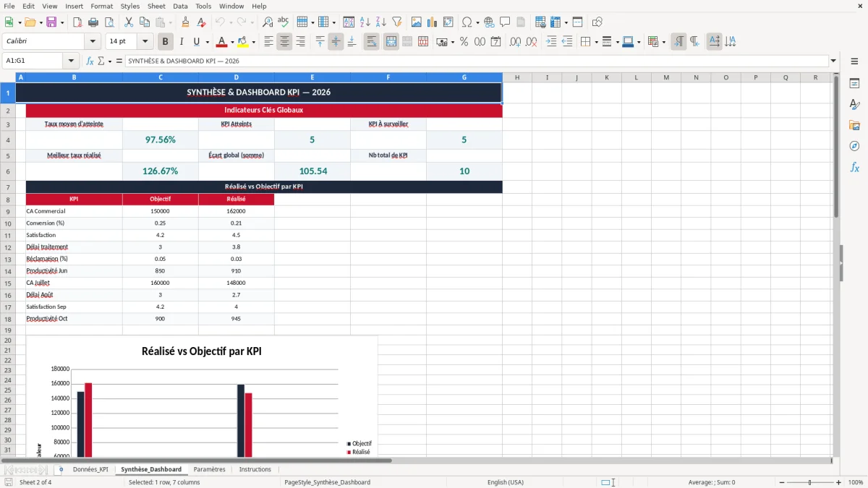The height and width of the screenshot is (488, 868).
Task: Export directly as PDF
Action: (x=77, y=22)
